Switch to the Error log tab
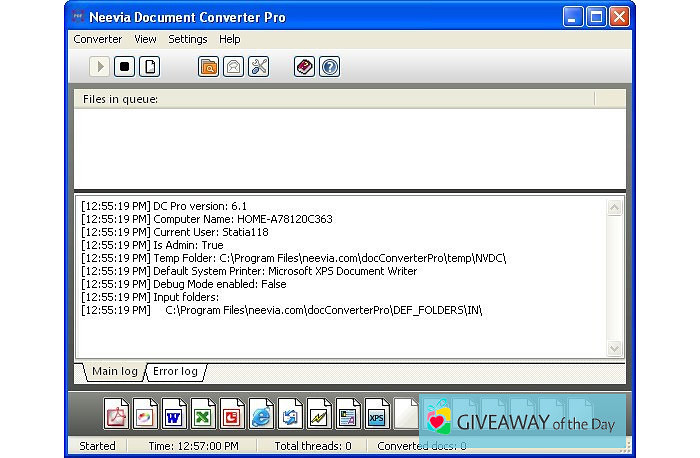 [175, 371]
